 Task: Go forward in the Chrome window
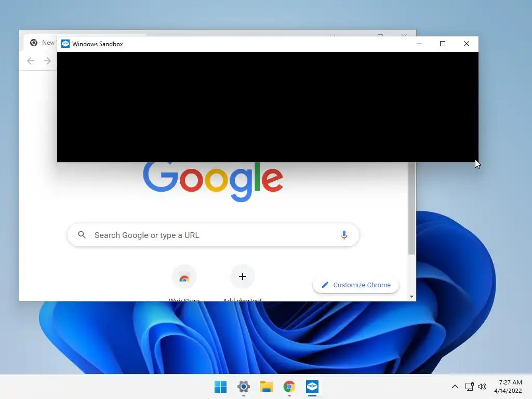(47, 61)
